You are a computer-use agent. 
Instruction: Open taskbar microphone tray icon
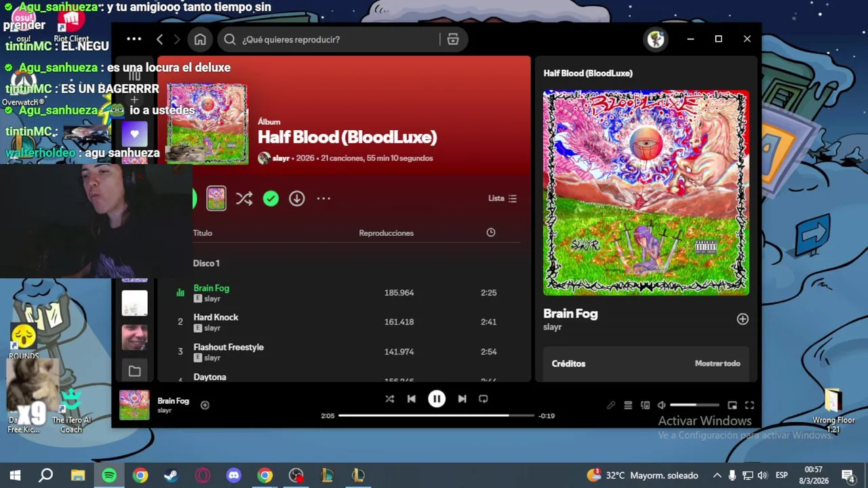(732, 476)
